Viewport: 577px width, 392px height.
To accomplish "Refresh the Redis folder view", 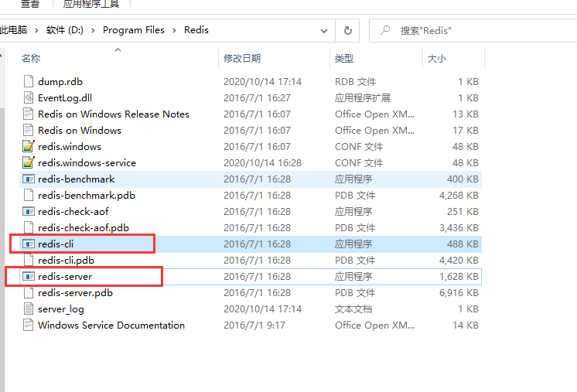I will (347, 30).
